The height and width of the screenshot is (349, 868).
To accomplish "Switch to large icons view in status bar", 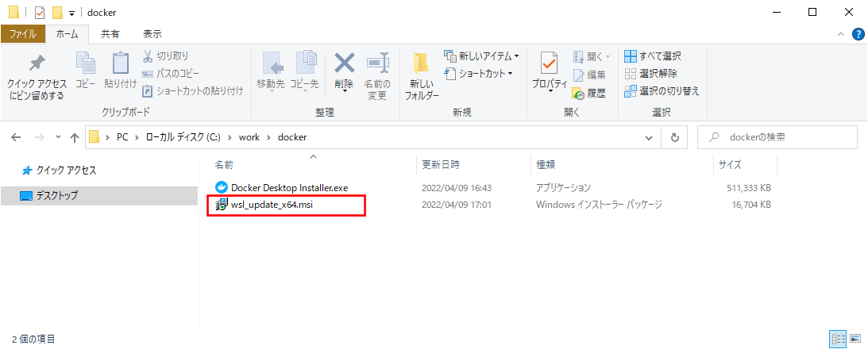I will [855, 339].
